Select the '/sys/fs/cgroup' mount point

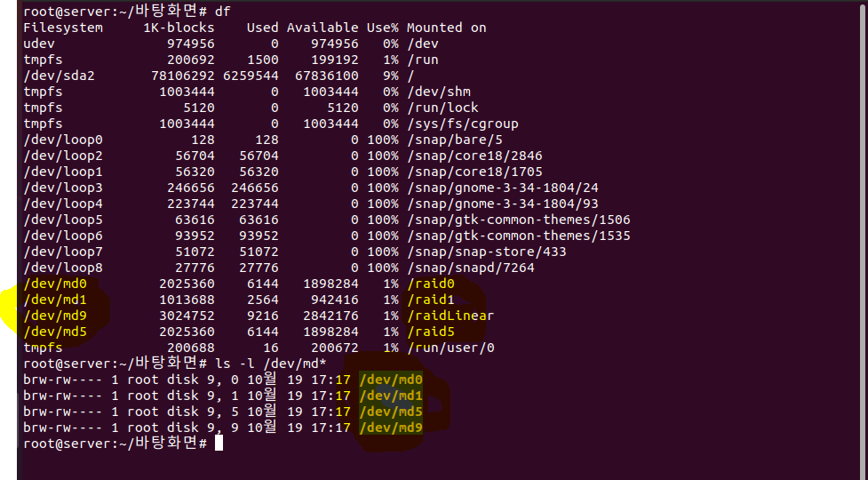pos(463,124)
